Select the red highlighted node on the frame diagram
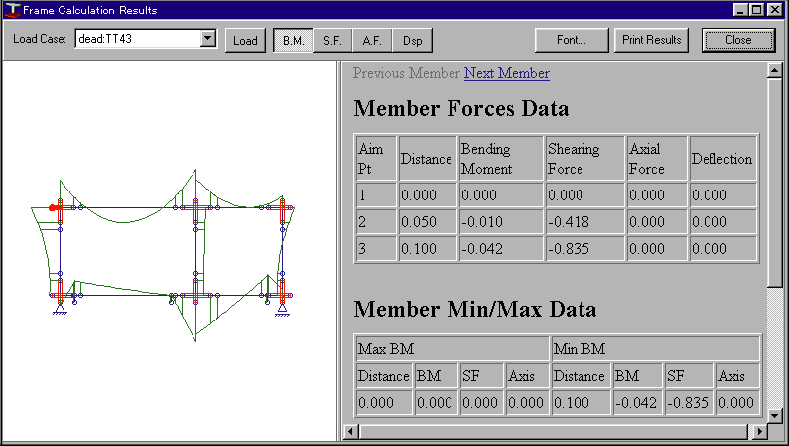 [53, 207]
